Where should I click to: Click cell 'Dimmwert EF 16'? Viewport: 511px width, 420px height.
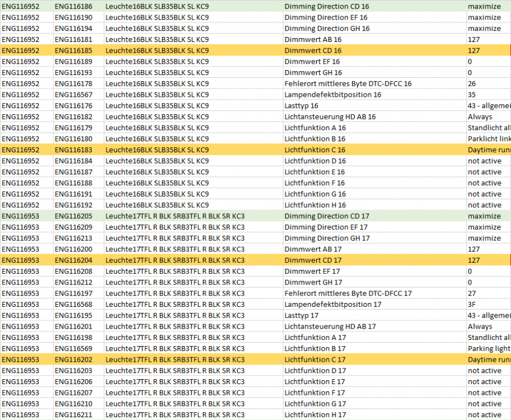(374, 62)
